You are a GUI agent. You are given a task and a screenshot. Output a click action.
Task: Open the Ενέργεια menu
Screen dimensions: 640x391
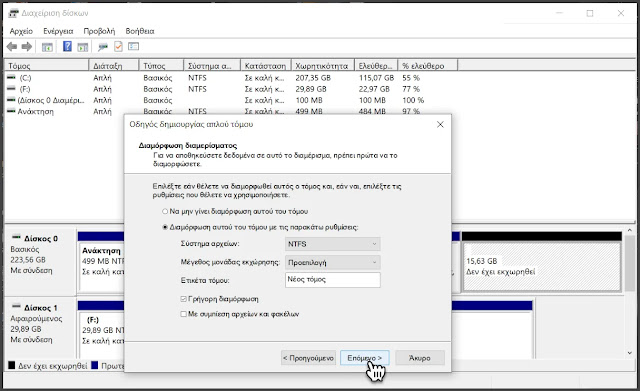click(x=58, y=31)
